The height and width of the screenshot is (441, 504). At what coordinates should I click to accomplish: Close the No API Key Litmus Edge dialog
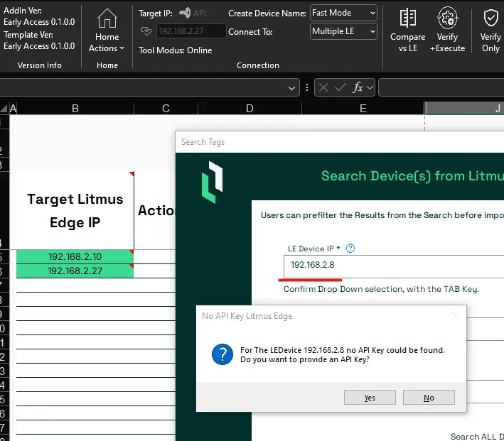tap(456, 316)
